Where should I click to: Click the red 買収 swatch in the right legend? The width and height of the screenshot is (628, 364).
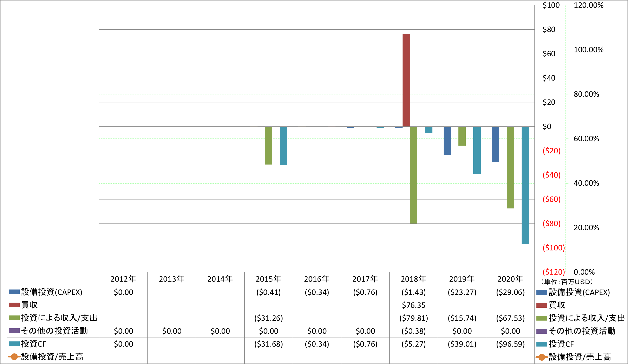point(542,305)
